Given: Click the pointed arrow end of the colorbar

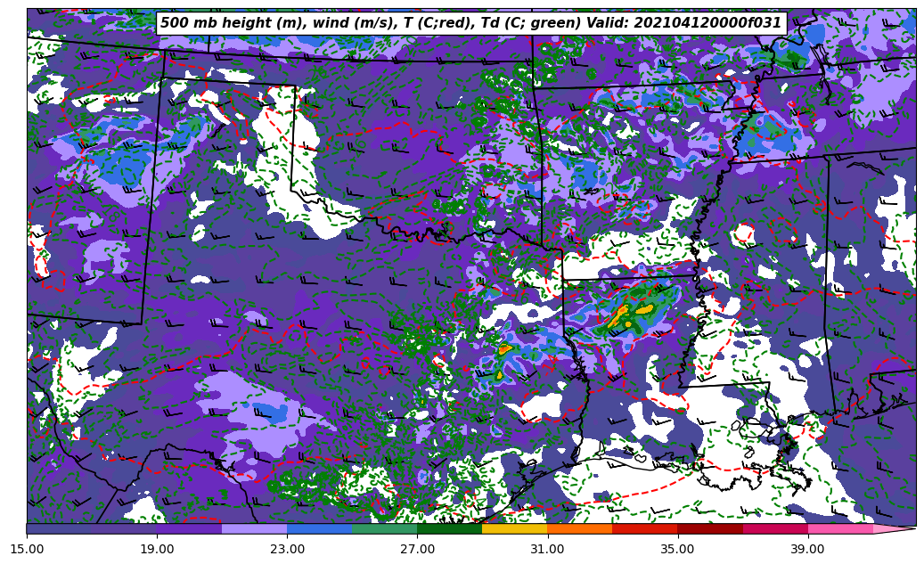Looking at the screenshot, I should tap(900, 528).
